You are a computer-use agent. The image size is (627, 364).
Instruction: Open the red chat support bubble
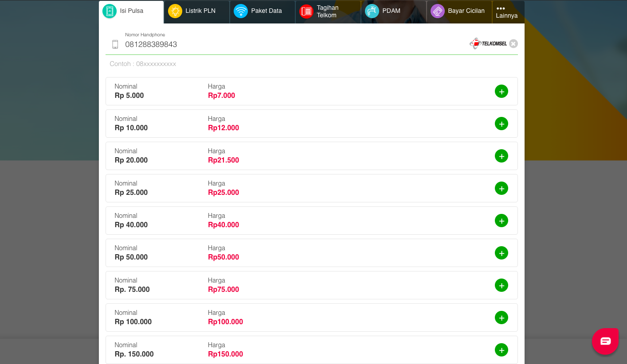pos(605,341)
